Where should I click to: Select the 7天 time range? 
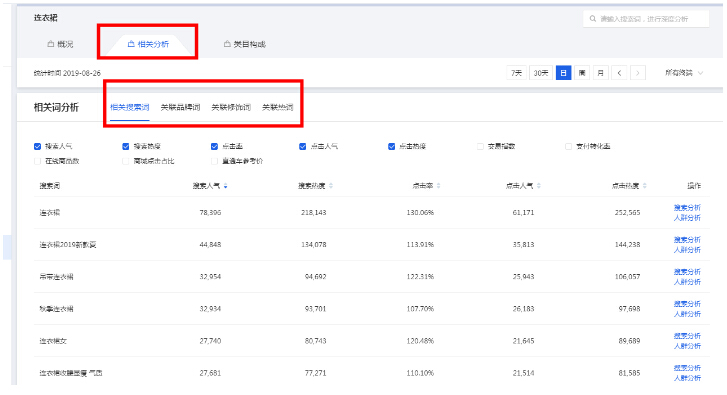[x=517, y=73]
